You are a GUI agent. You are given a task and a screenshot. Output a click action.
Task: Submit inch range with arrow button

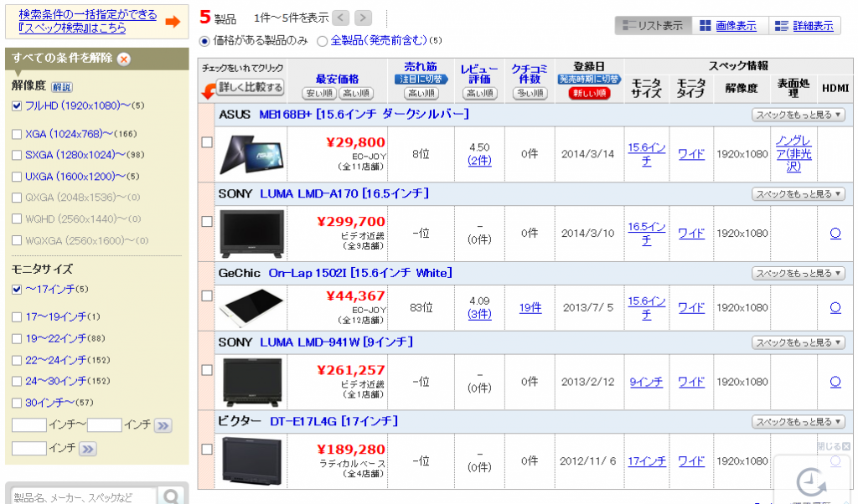[163, 425]
